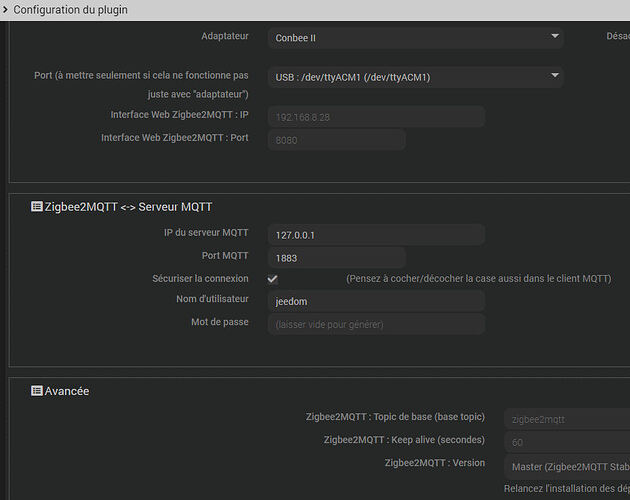Focus the Keep alive secondes field
Screen dimensions: 630x500
click(567, 442)
